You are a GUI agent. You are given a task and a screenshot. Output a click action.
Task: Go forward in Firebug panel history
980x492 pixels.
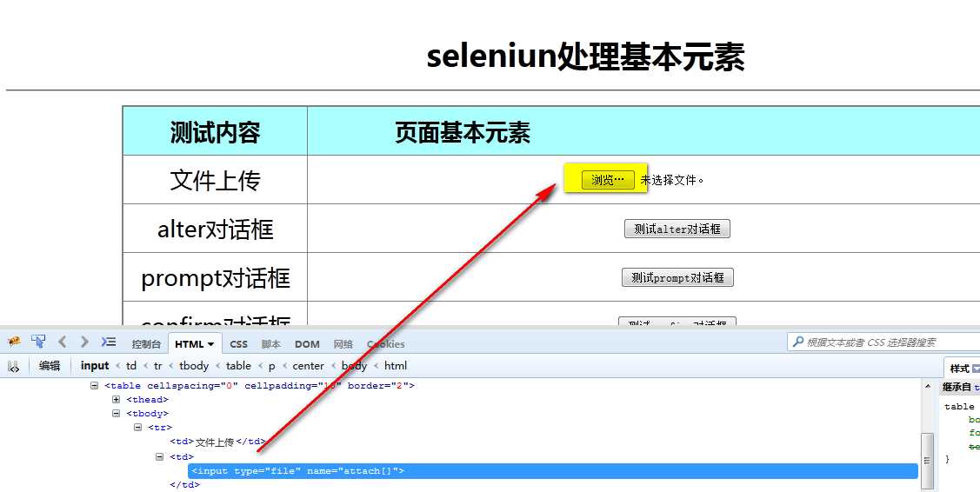[84, 342]
